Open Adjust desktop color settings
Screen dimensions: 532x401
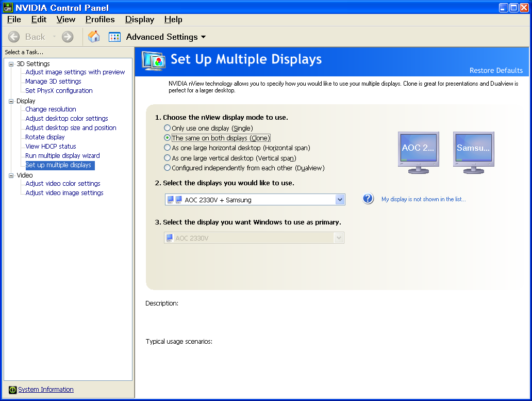(66, 119)
